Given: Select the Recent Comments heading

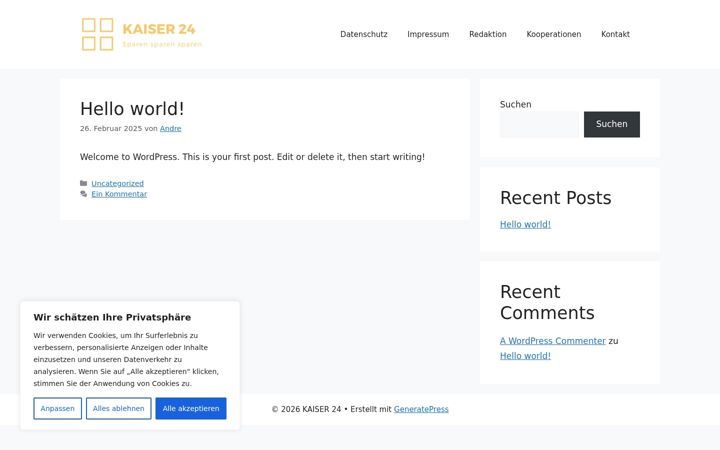Looking at the screenshot, I should coord(547,302).
